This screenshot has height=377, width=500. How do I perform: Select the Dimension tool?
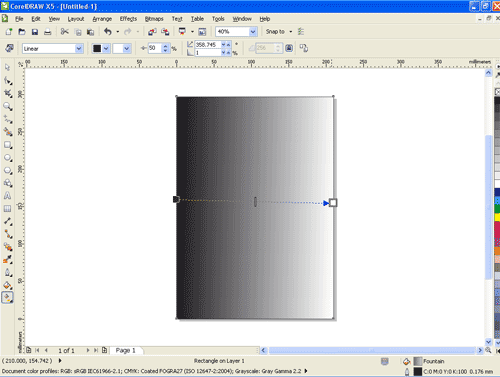pyautogui.click(x=7, y=221)
